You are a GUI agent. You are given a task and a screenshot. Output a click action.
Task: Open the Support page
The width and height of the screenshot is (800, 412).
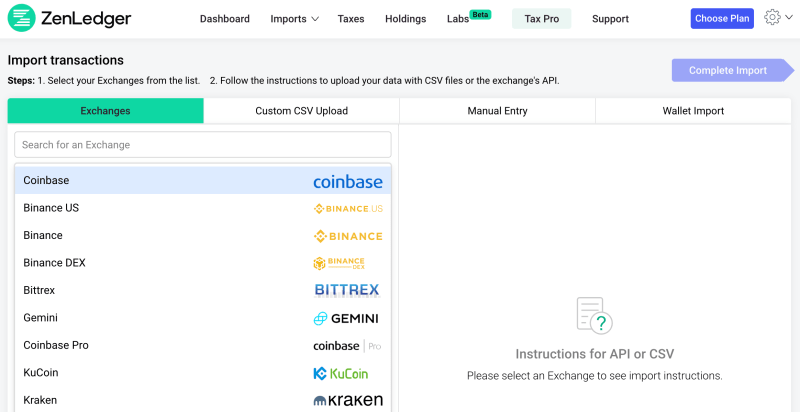610,19
